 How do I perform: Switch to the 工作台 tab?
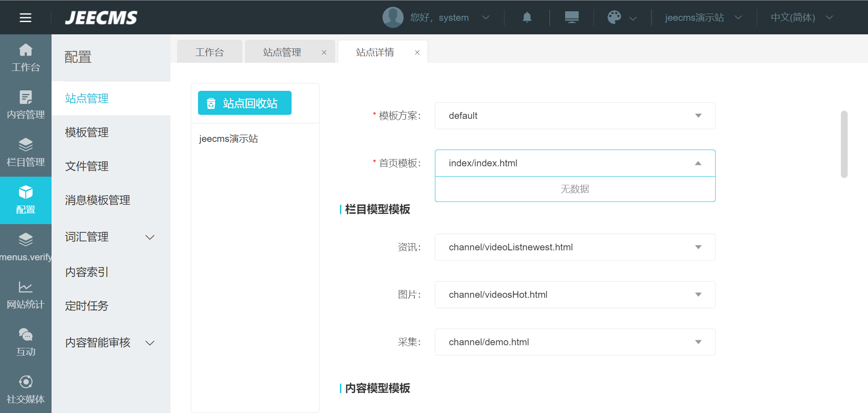tap(209, 52)
